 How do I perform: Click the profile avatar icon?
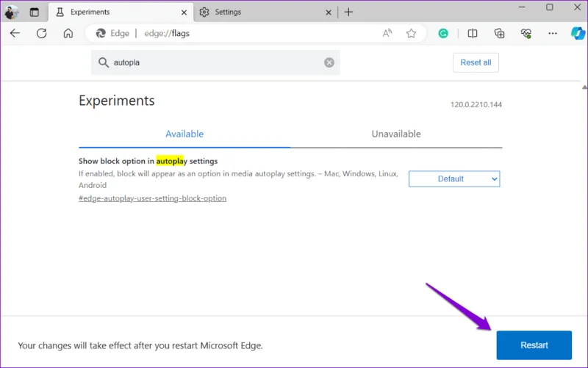(x=11, y=12)
